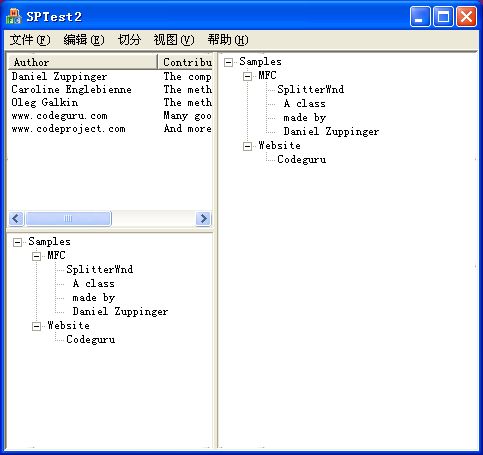483x455 pixels.
Task: Select SplitterWnd in right tree
Action: [x=311, y=90]
